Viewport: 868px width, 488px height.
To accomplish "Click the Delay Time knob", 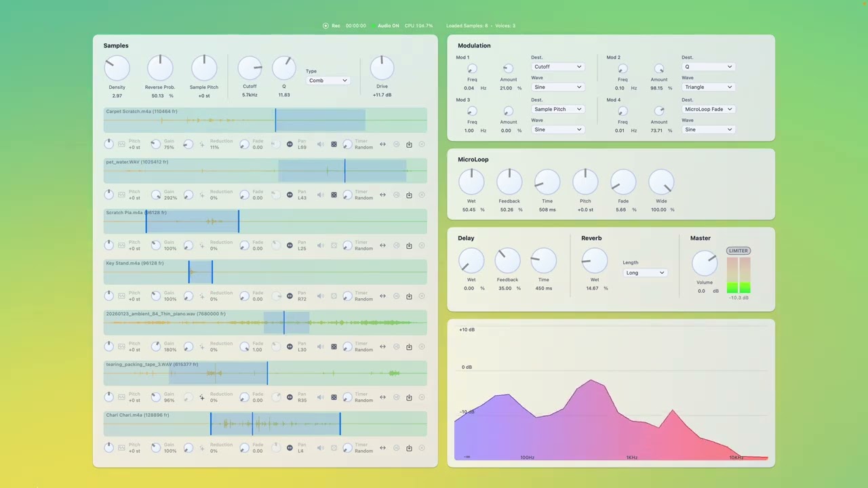I will tap(543, 261).
